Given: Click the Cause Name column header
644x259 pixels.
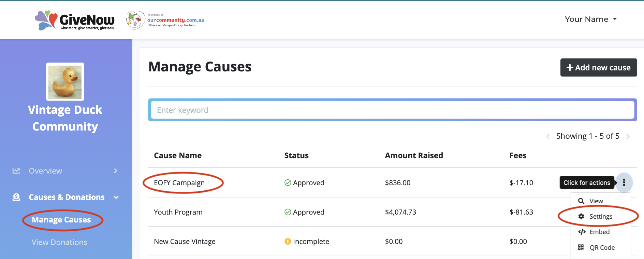Looking at the screenshot, I should (178, 155).
